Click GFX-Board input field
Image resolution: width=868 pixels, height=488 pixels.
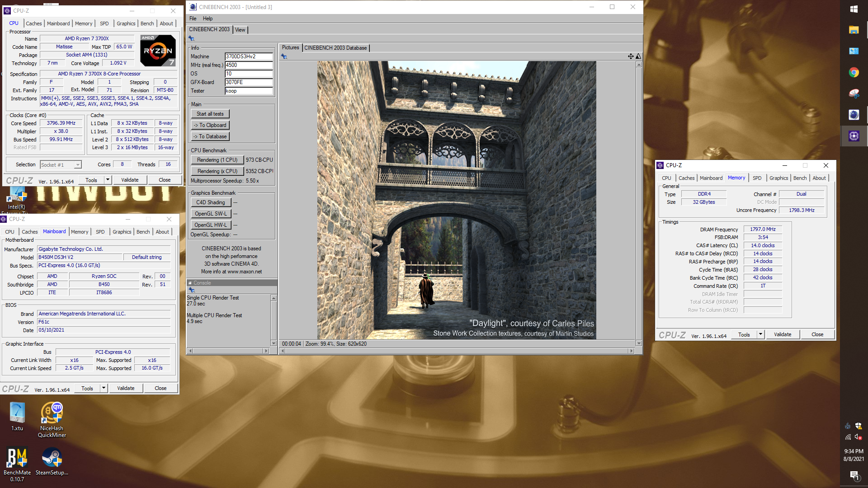tap(249, 82)
